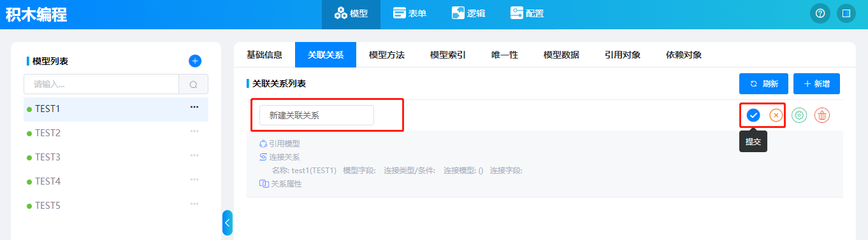Click the 关联关系列表 heading
Viewport: 868px width, 240px height.
(x=279, y=83)
